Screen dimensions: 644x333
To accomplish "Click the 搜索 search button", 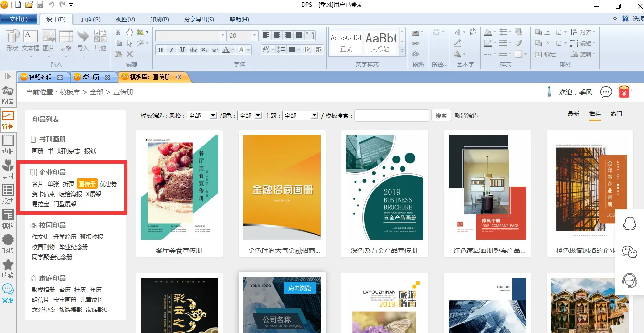I will pyautogui.click(x=441, y=115).
